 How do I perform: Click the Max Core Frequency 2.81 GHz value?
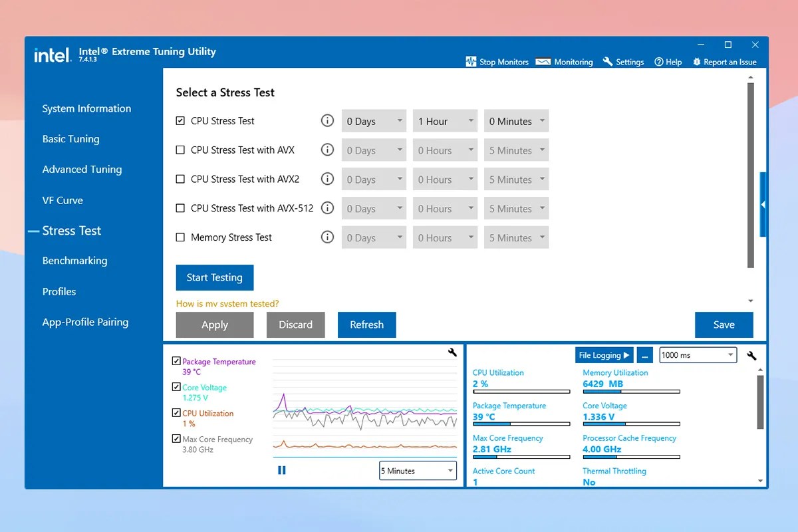point(492,450)
